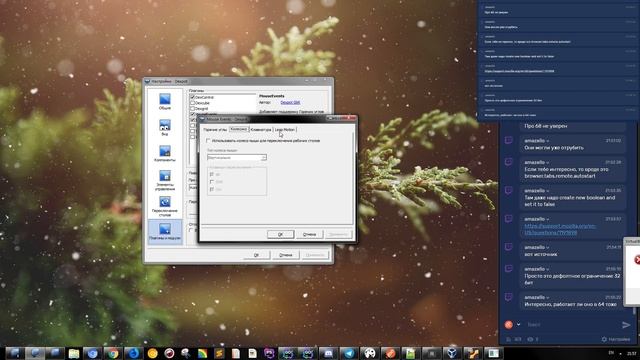This screenshot has width=640, height=360.
Task: Click OK in the MouseEvents dialog
Action: (x=280, y=234)
